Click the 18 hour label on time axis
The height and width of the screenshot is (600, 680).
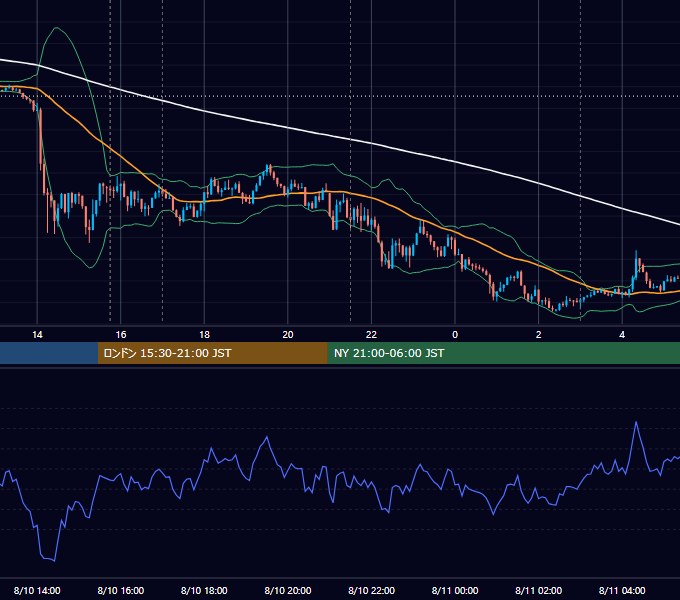coord(204,335)
